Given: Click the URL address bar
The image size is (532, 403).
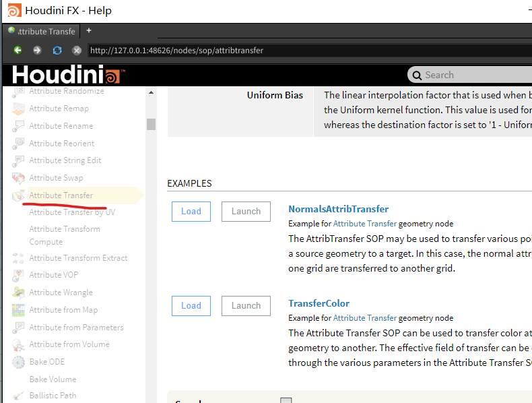Looking at the screenshot, I should click(309, 51).
